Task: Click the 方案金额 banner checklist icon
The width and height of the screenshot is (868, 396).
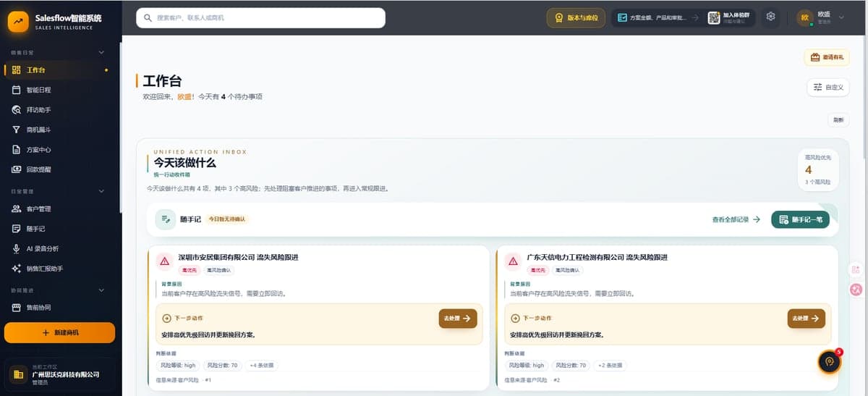Action: point(621,17)
